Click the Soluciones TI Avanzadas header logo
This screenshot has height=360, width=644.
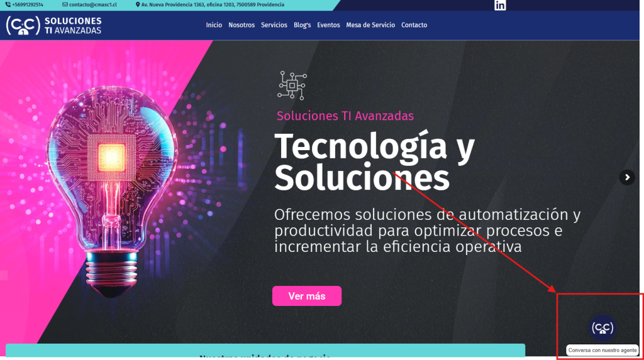click(54, 26)
